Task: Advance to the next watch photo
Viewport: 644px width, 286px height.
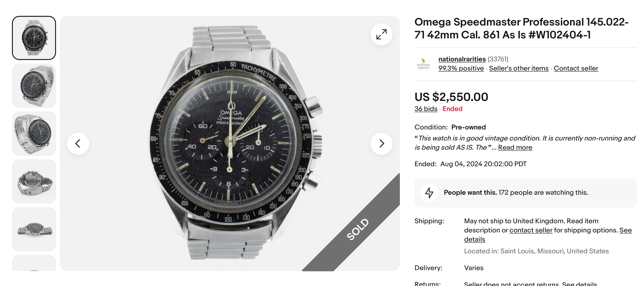Action: (x=381, y=144)
